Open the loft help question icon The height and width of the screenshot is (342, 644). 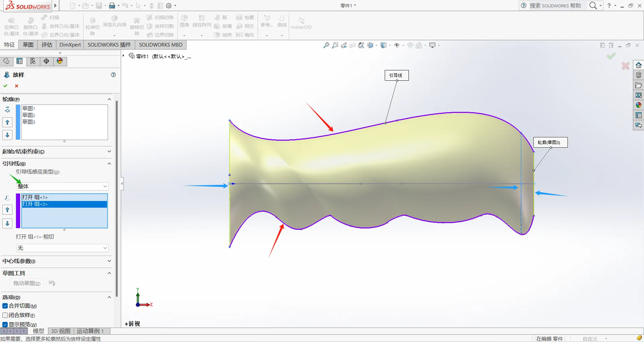click(x=113, y=75)
